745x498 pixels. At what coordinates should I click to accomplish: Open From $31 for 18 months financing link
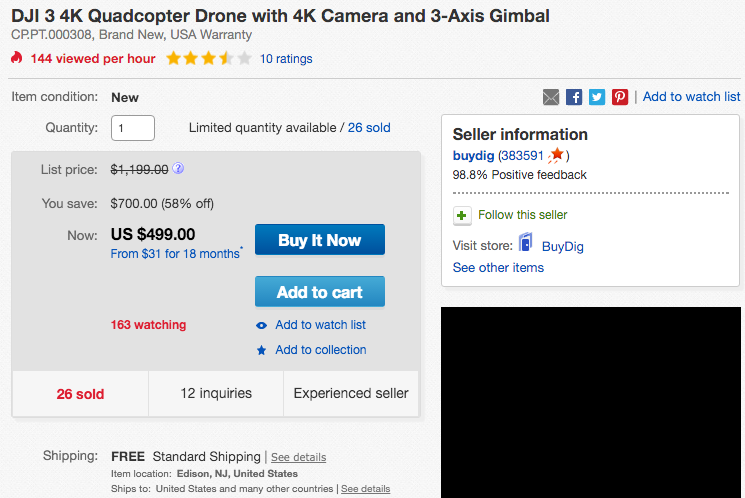click(175, 254)
